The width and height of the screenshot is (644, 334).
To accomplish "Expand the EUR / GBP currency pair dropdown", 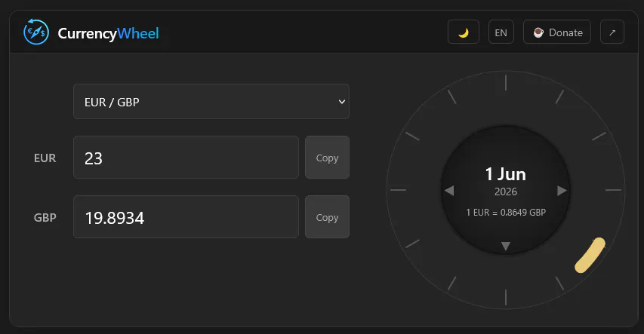I will tap(211, 101).
